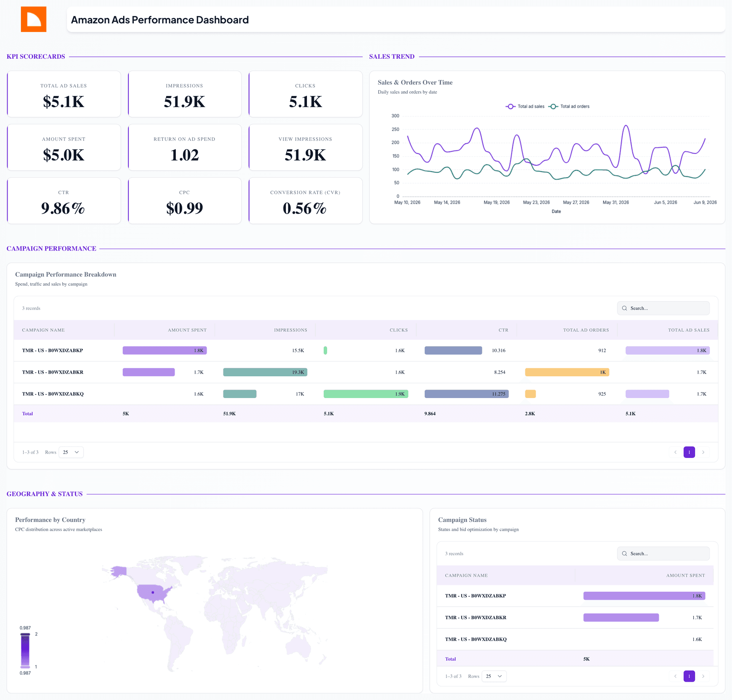Click TMR - US - B0WXDZABKR in Campaign Status

476,618
